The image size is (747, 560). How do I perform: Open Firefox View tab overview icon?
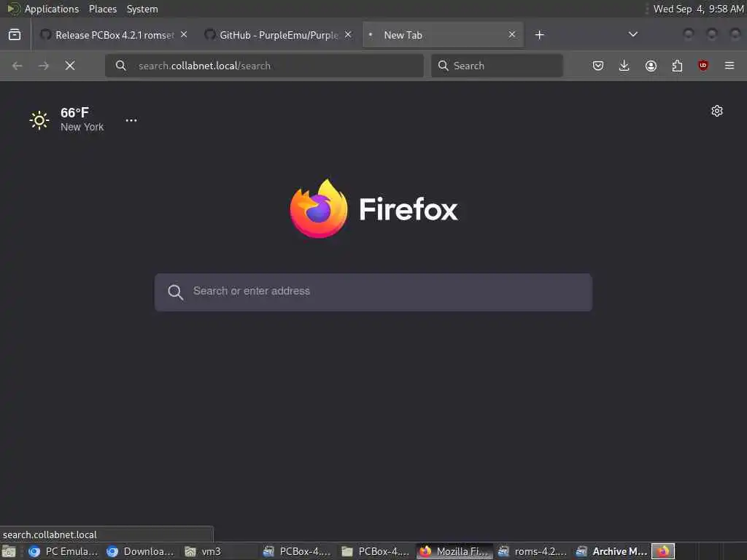coord(15,35)
